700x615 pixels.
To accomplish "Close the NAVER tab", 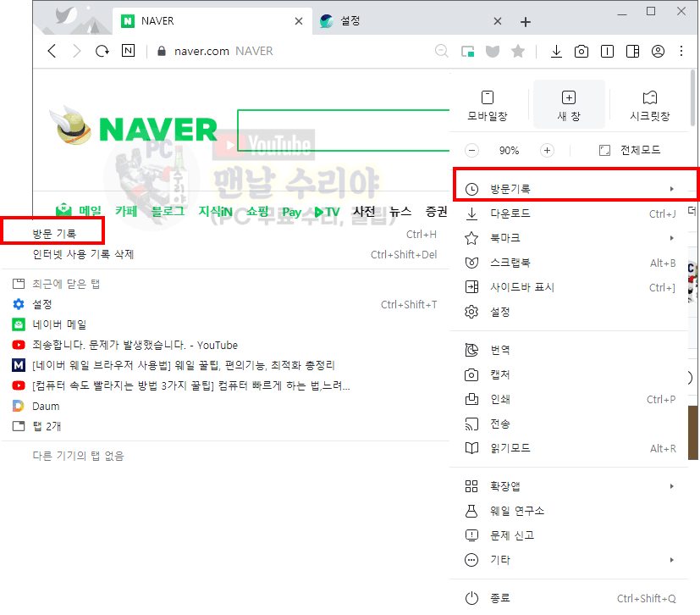I will click(x=299, y=21).
